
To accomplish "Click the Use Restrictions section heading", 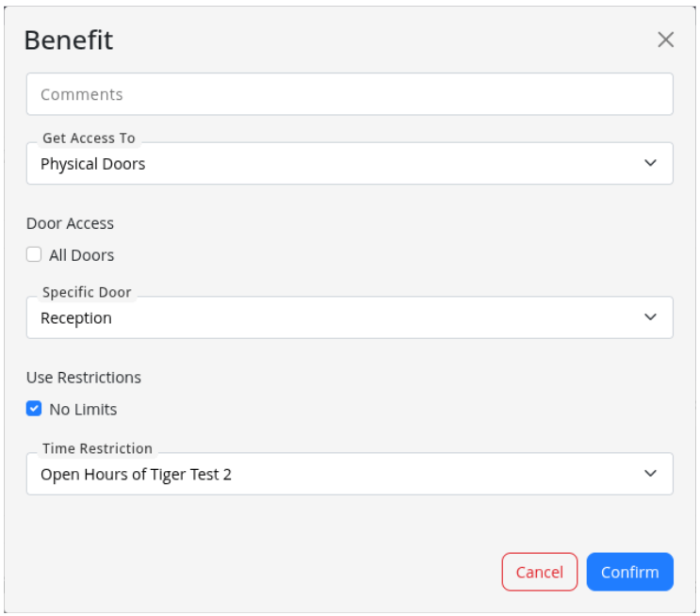I will (x=84, y=378).
